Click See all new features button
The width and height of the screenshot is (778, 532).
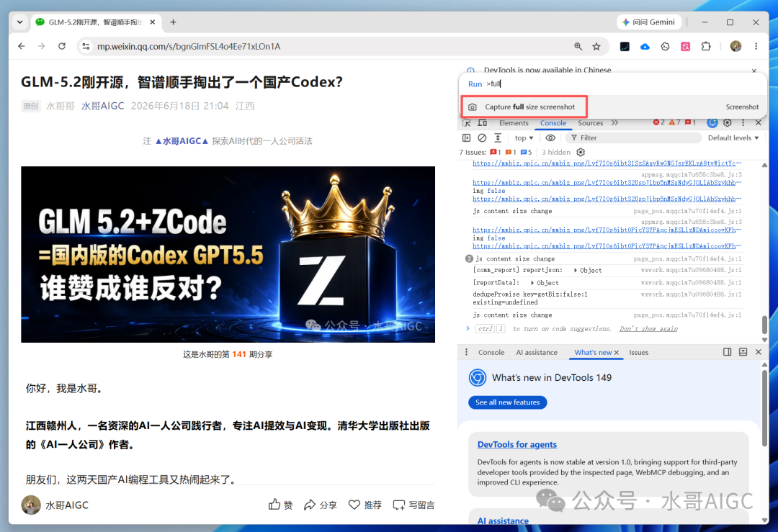pyautogui.click(x=508, y=402)
